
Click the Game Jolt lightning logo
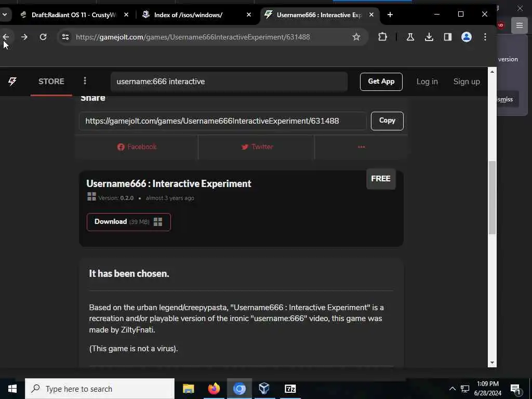12,82
